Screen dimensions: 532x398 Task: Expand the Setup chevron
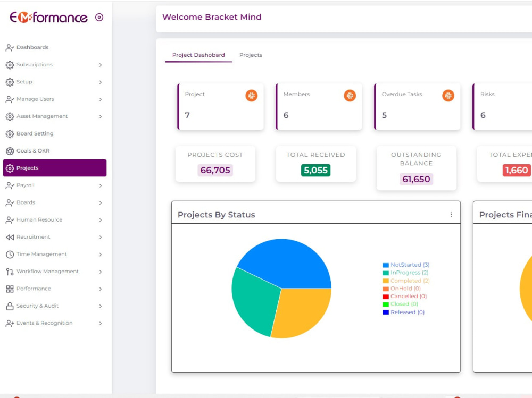tap(101, 82)
